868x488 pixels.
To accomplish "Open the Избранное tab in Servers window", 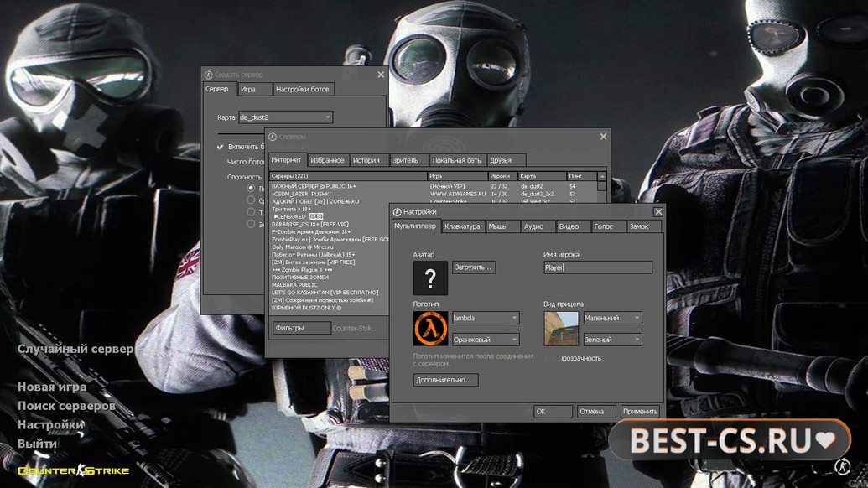I will pyautogui.click(x=327, y=160).
